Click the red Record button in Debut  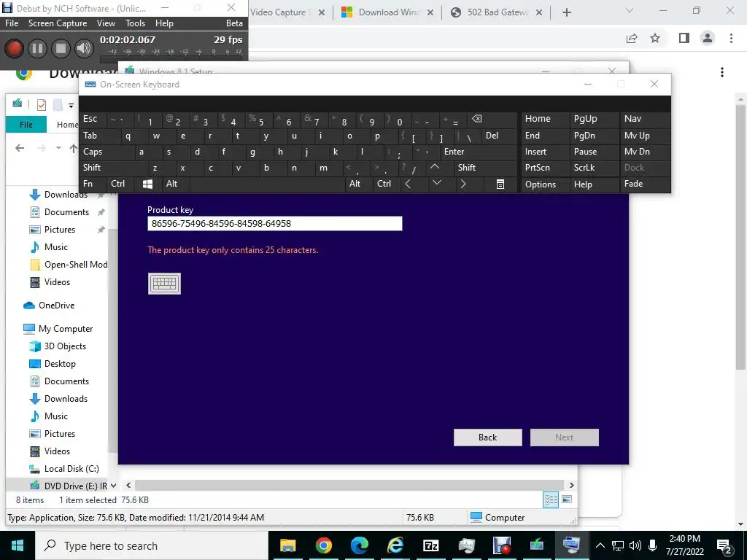[14, 48]
